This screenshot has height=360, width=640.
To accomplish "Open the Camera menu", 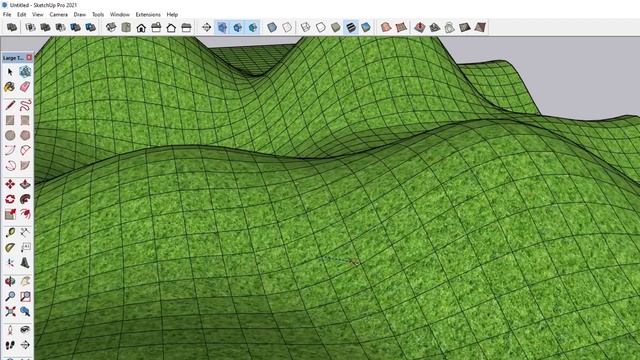I will click(x=58, y=14).
